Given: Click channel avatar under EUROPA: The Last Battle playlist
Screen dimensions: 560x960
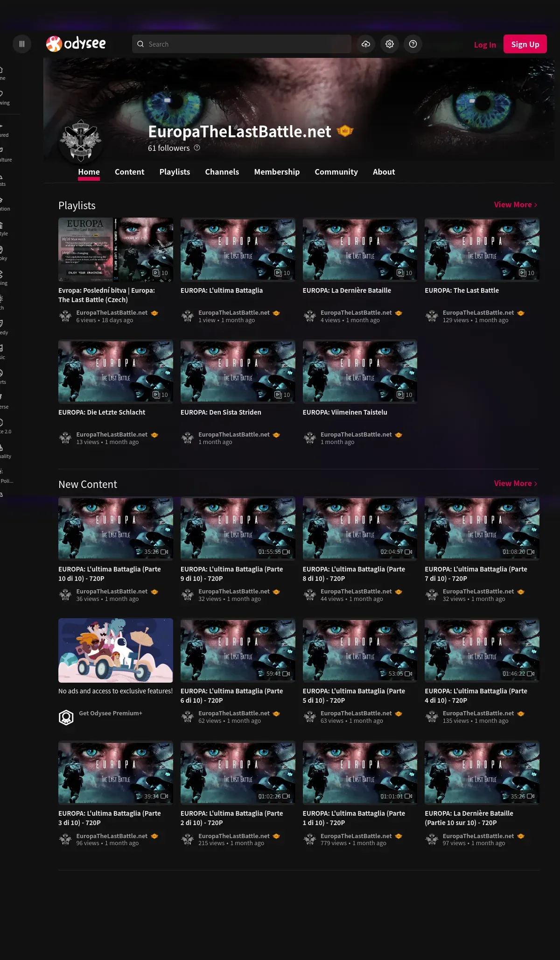Looking at the screenshot, I should (432, 316).
